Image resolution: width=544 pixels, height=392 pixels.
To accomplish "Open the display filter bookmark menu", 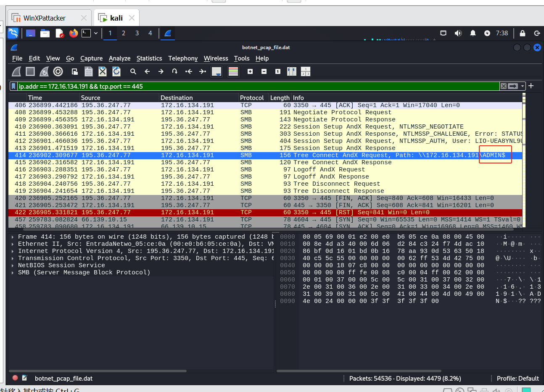I will tap(13, 87).
